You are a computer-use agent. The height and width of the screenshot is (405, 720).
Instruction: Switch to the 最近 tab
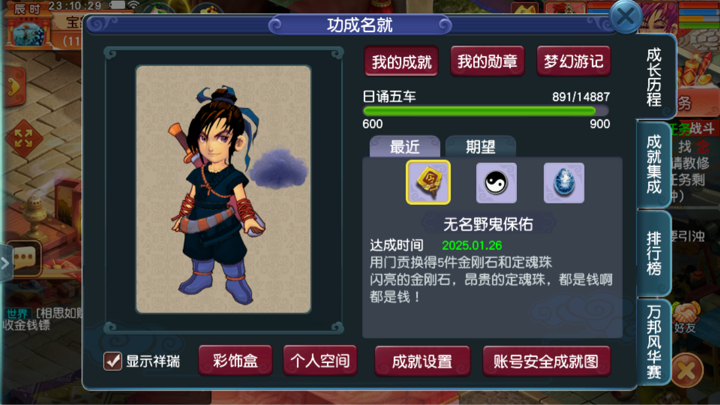tap(405, 147)
